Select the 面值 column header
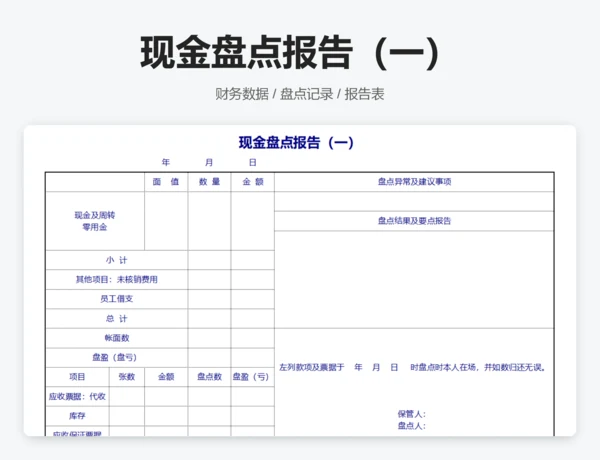 (166, 182)
